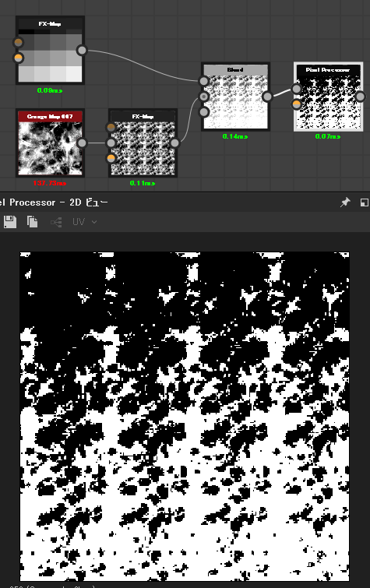Click the maximize panel icon of 2D view
This screenshot has width=370, height=588.
(x=364, y=202)
